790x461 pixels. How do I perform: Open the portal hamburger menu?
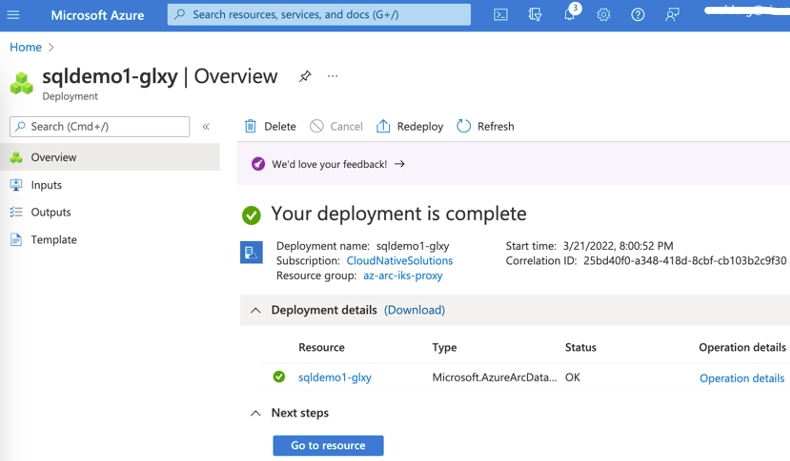coord(14,15)
